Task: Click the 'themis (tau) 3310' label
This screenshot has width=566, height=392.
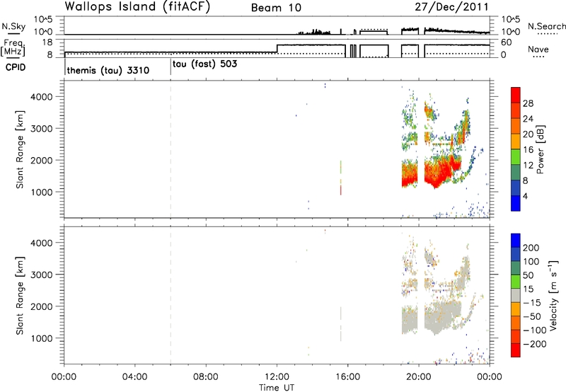Action: (x=108, y=70)
